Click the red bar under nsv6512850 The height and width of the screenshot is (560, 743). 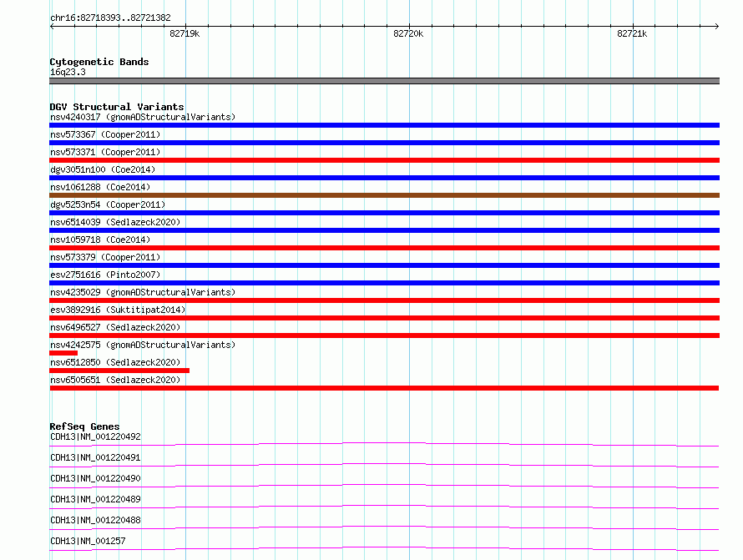pos(119,371)
